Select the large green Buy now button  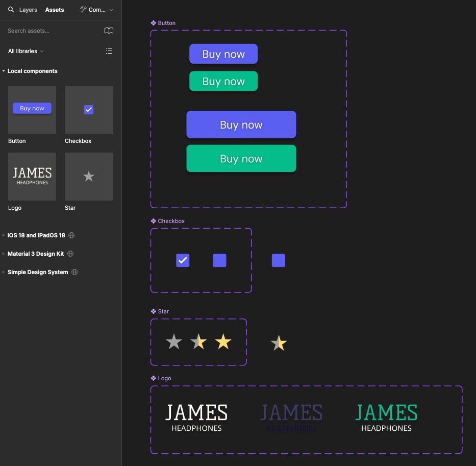pos(241,158)
